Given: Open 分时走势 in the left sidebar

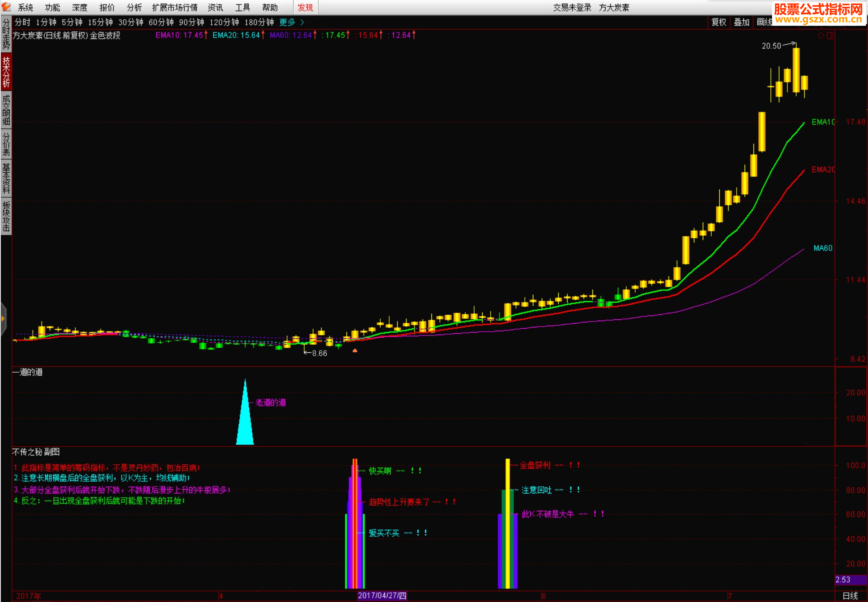Looking at the screenshot, I should 6,34.
